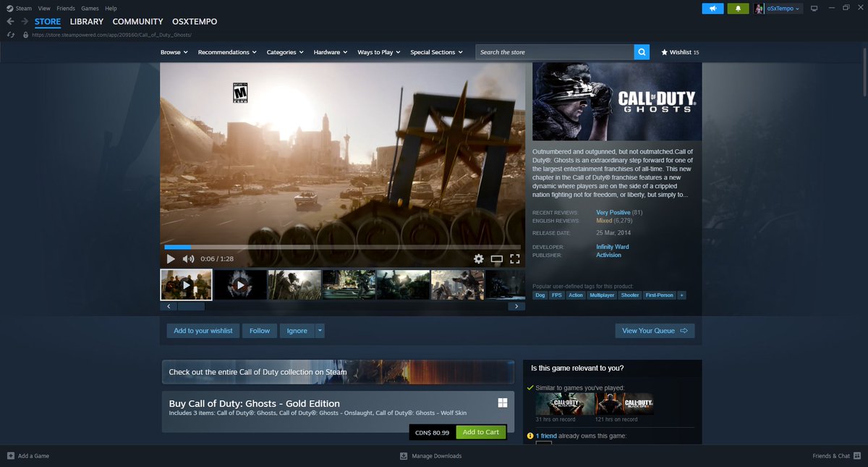The height and width of the screenshot is (467, 868).
Task: Open the Steam menu
Action: tap(24, 8)
